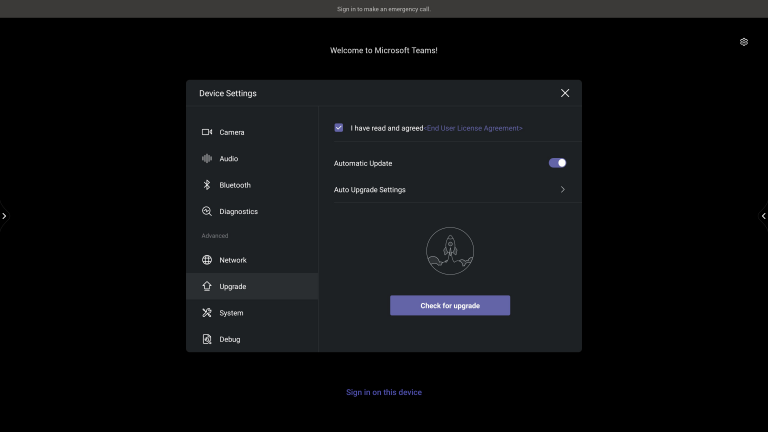
Task: Click the System tools icon
Action: [207, 312]
